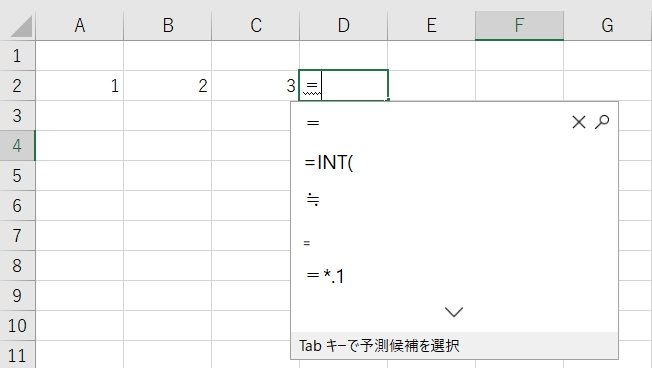Viewport: 652px width, 368px height.
Task: Click cell C2 containing 3
Action: (x=256, y=86)
